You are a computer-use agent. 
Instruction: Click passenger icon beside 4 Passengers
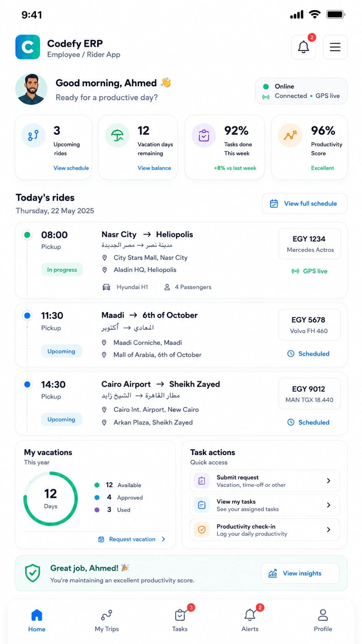167,287
